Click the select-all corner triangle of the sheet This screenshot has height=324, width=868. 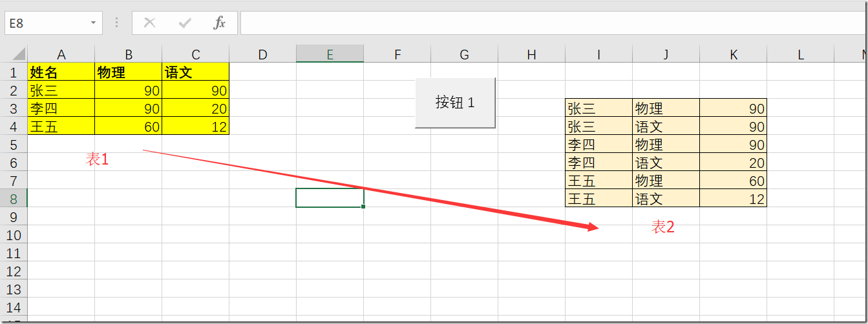point(19,54)
